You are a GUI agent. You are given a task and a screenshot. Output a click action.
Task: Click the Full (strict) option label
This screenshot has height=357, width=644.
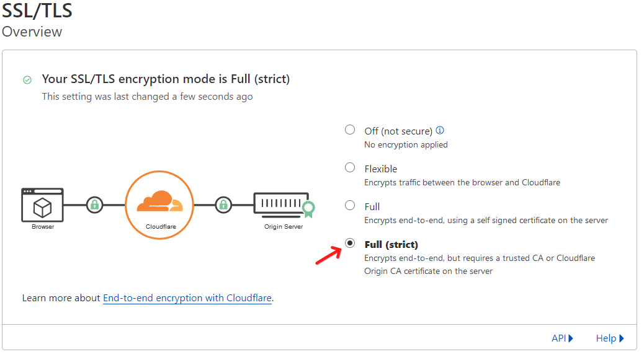pyautogui.click(x=391, y=245)
